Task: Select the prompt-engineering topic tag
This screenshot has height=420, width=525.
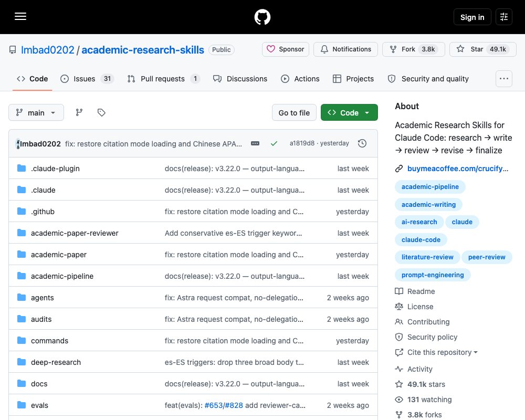Action: coord(433,275)
